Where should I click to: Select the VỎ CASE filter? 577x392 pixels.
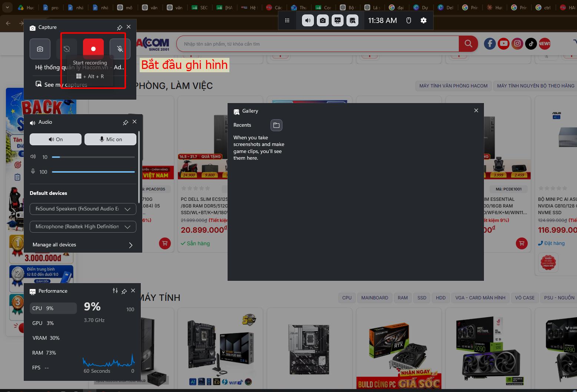pos(525,298)
